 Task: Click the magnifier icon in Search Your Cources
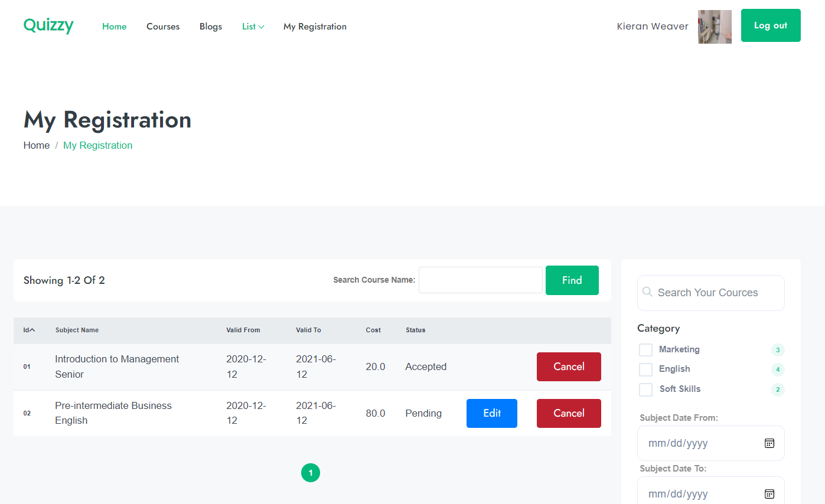click(x=647, y=292)
